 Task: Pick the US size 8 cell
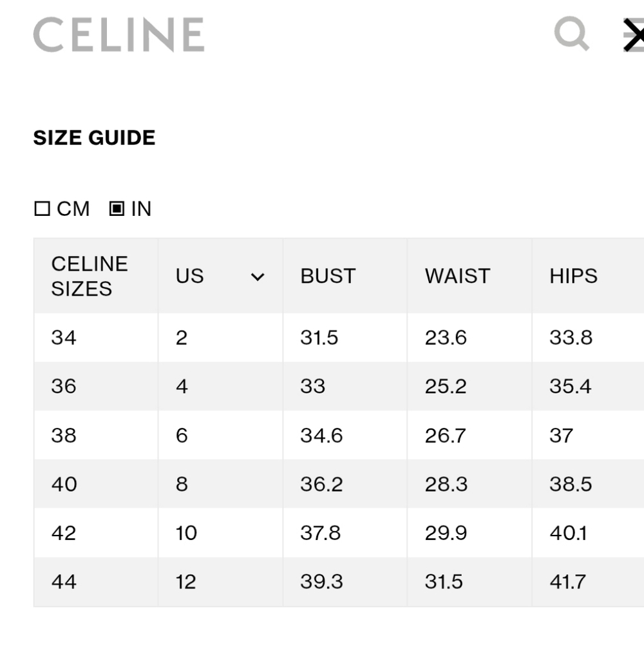[x=220, y=484]
